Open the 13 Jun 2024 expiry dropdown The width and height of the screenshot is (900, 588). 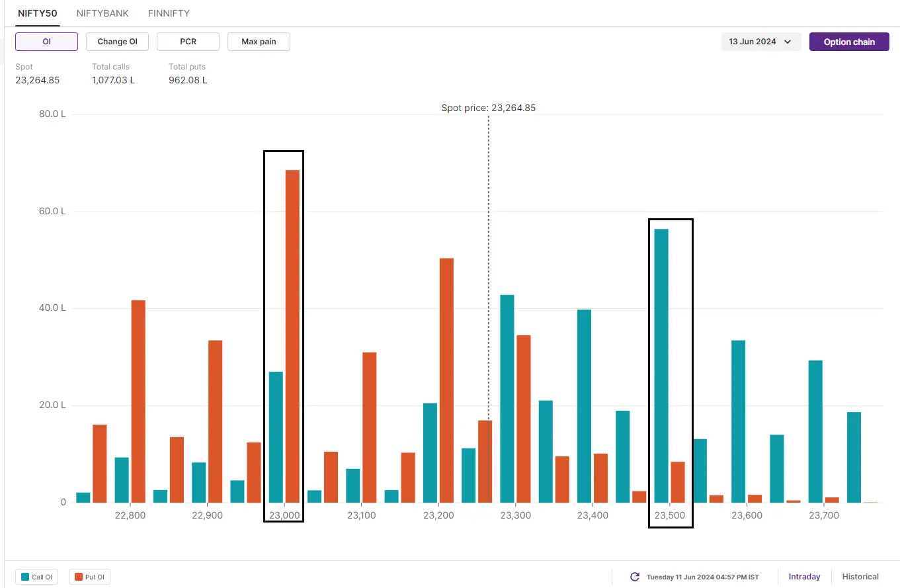761,42
